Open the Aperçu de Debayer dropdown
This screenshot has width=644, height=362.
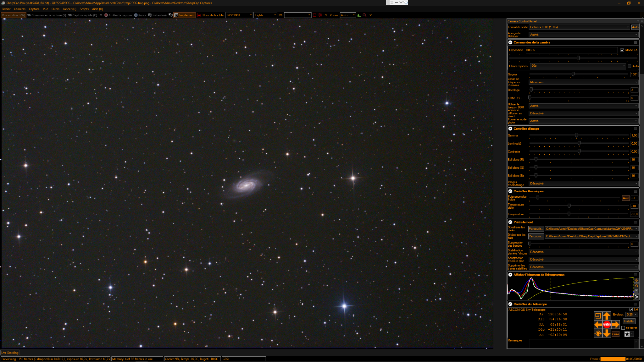click(583, 35)
